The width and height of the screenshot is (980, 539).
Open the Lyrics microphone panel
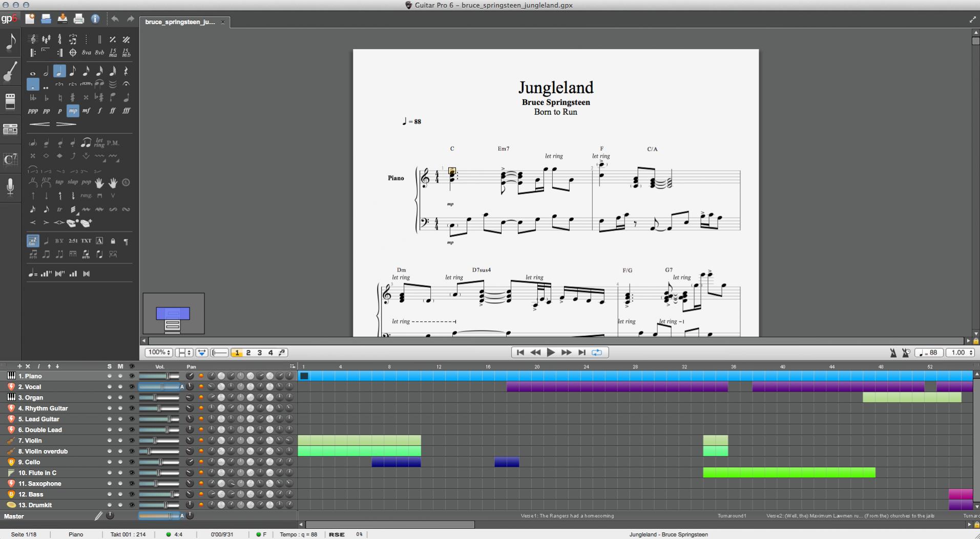10,188
